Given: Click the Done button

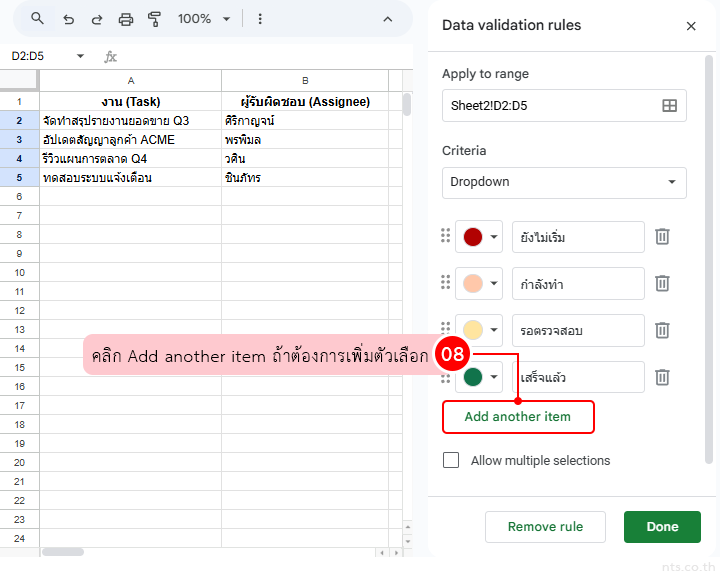Looking at the screenshot, I should click(x=662, y=527).
